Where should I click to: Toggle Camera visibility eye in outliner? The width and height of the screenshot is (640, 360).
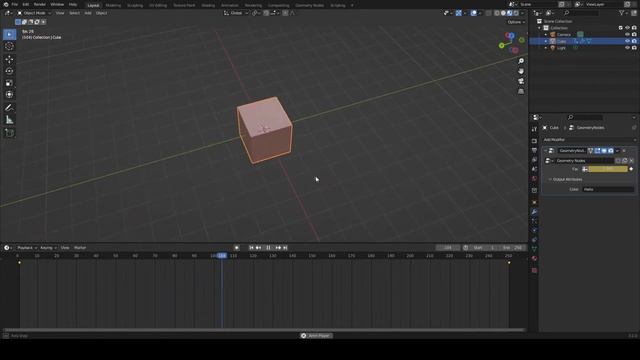tap(627, 34)
